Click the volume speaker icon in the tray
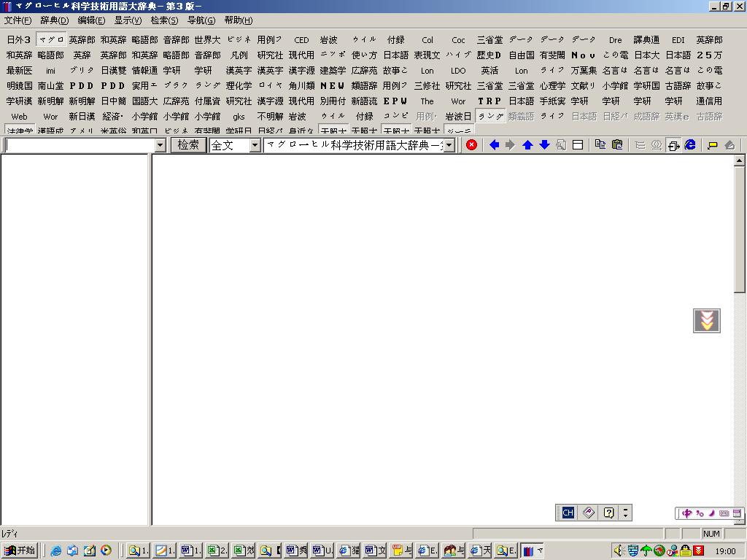 tap(619, 551)
